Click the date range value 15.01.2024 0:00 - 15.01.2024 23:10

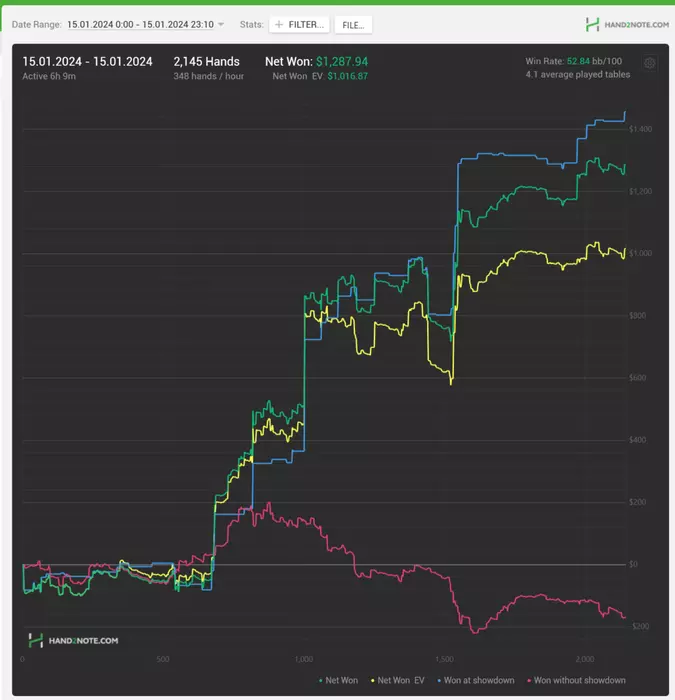pyautogui.click(x=141, y=25)
